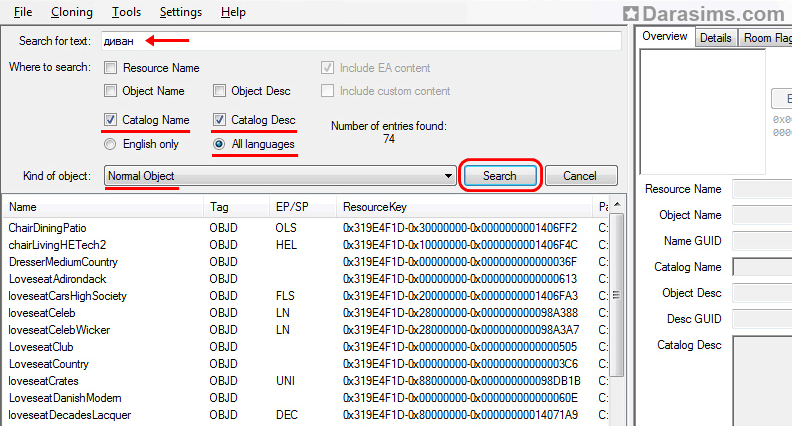792x426 pixels.
Task: Click the Search button
Action: click(500, 176)
